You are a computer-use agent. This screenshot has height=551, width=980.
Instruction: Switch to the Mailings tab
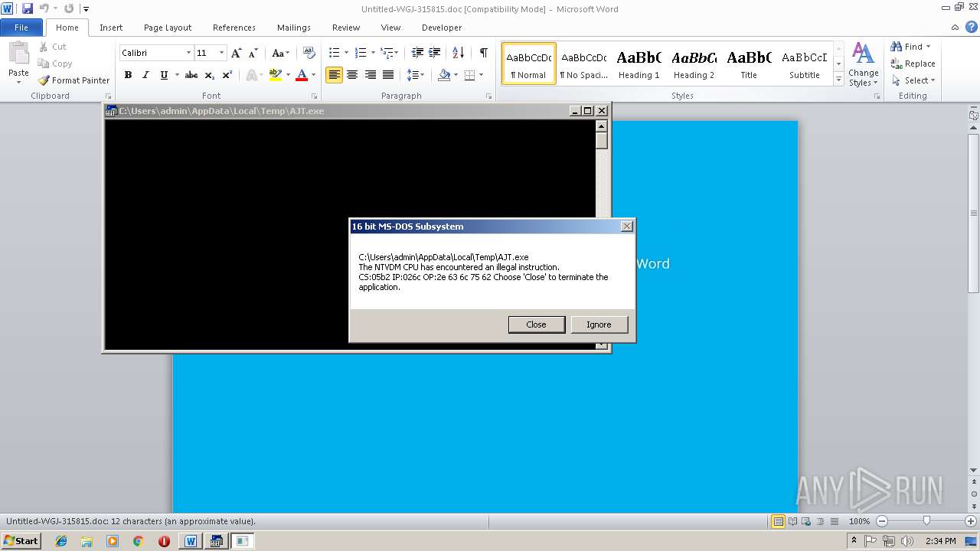294,28
